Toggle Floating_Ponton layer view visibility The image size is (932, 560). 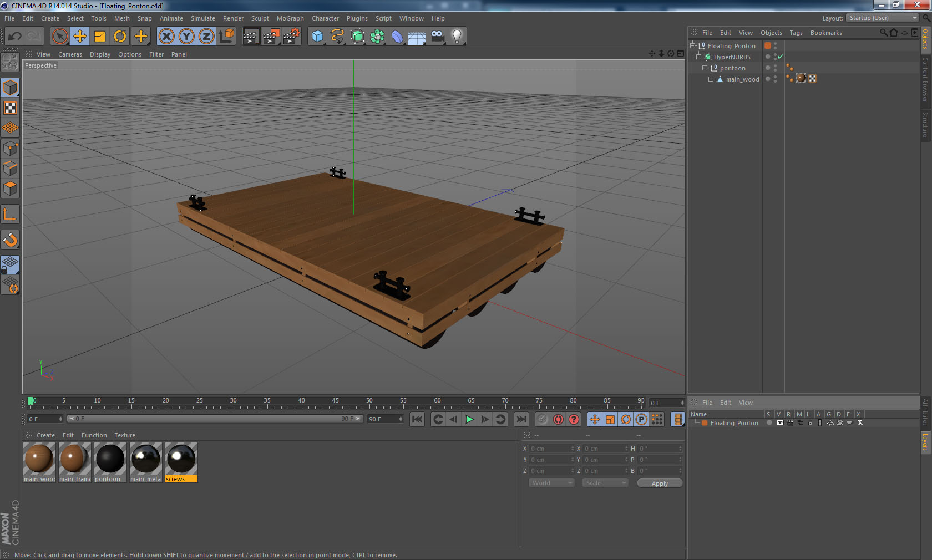tap(780, 422)
